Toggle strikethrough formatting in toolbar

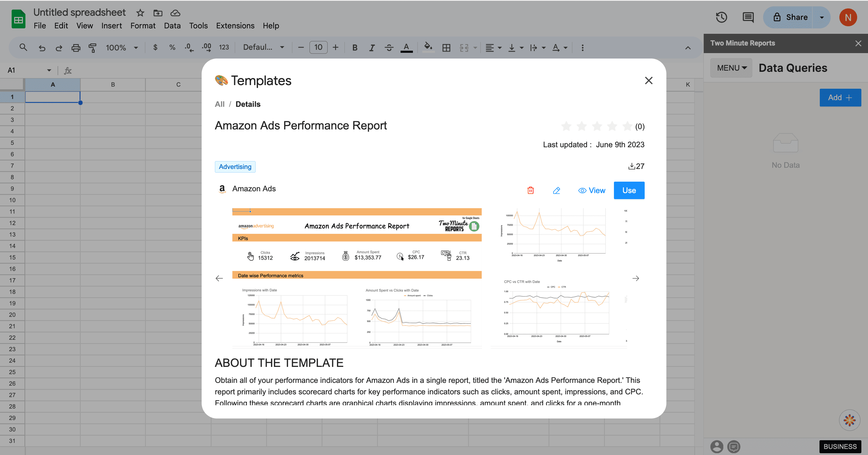389,48
